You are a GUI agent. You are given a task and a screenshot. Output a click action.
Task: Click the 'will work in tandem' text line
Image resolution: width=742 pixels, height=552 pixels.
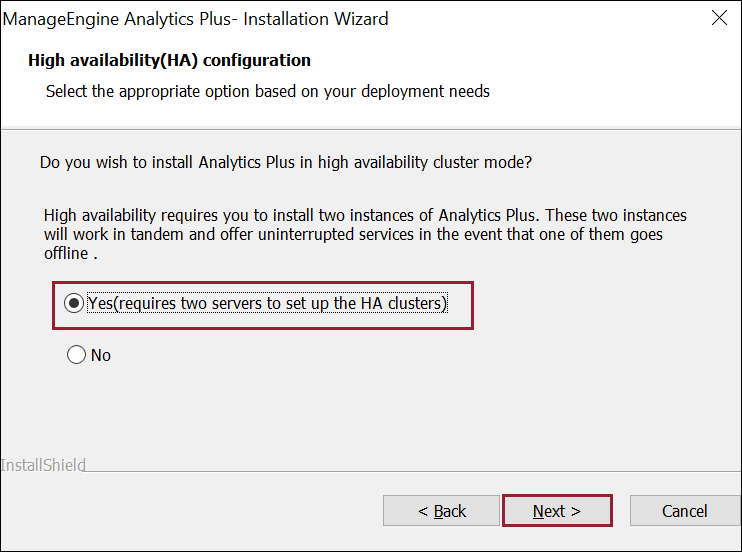point(353,235)
